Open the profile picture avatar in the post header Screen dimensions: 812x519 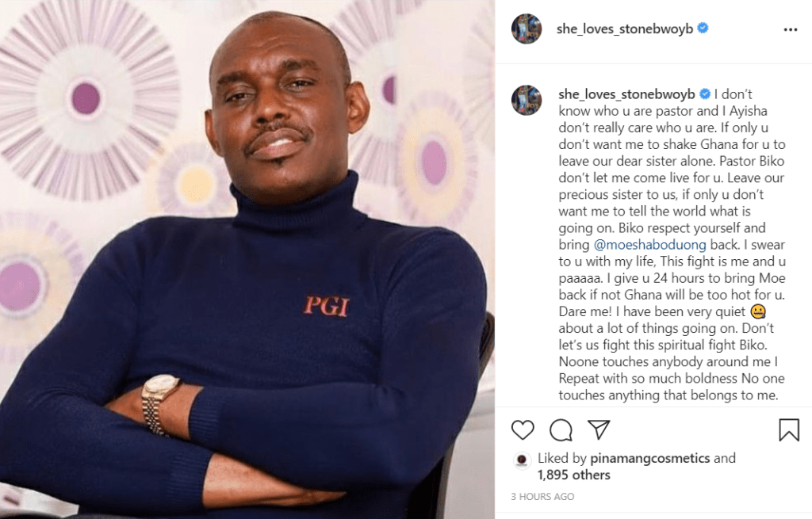(527, 29)
